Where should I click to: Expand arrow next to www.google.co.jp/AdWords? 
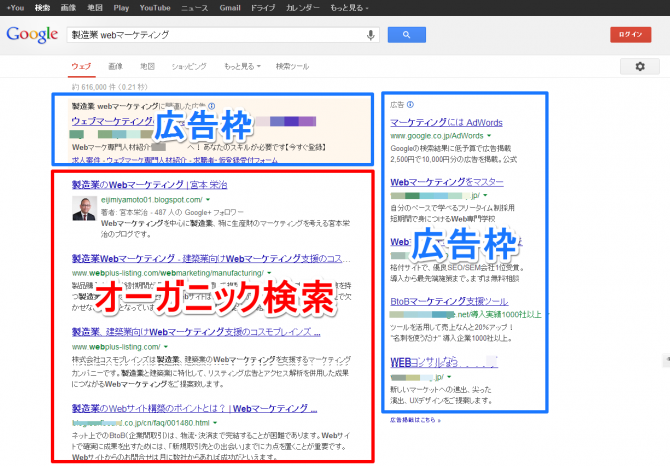(489, 136)
